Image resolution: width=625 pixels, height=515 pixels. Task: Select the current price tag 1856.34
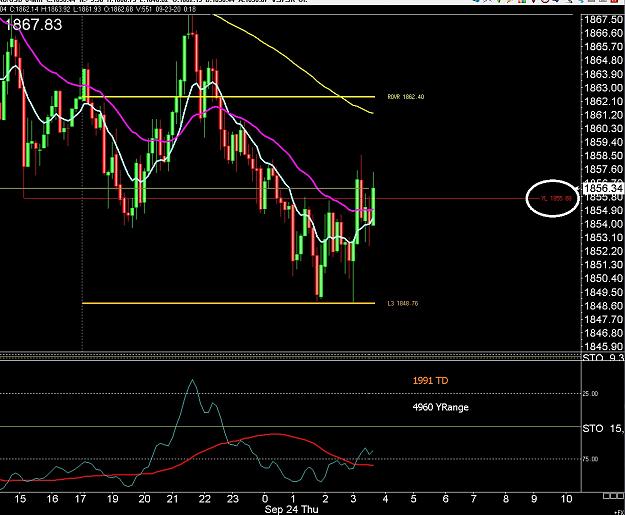point(603,188)
